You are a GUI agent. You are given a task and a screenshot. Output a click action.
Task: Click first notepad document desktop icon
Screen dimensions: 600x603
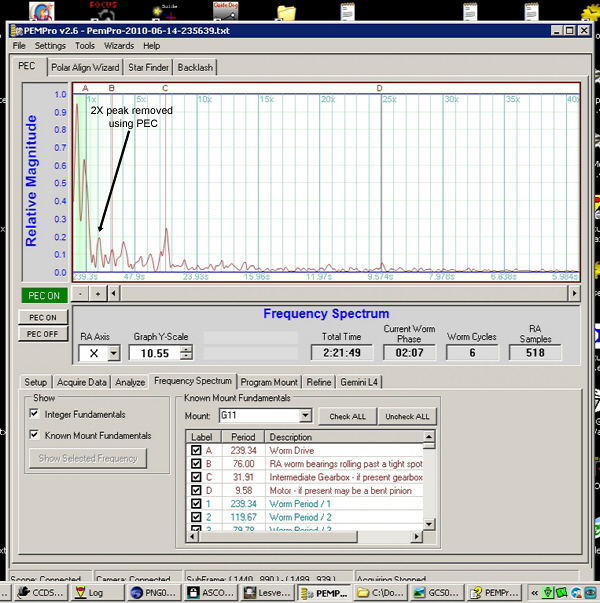[x=347, y=11]
